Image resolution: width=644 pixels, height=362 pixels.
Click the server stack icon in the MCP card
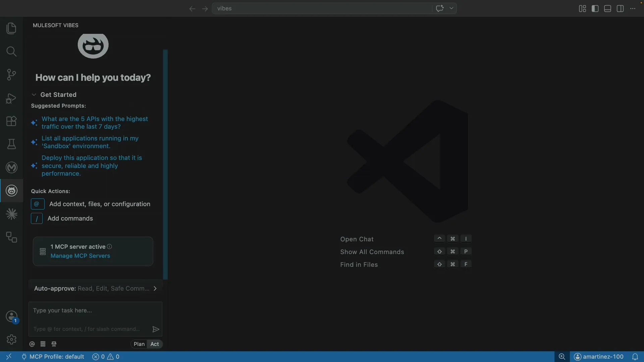point(43,252)
